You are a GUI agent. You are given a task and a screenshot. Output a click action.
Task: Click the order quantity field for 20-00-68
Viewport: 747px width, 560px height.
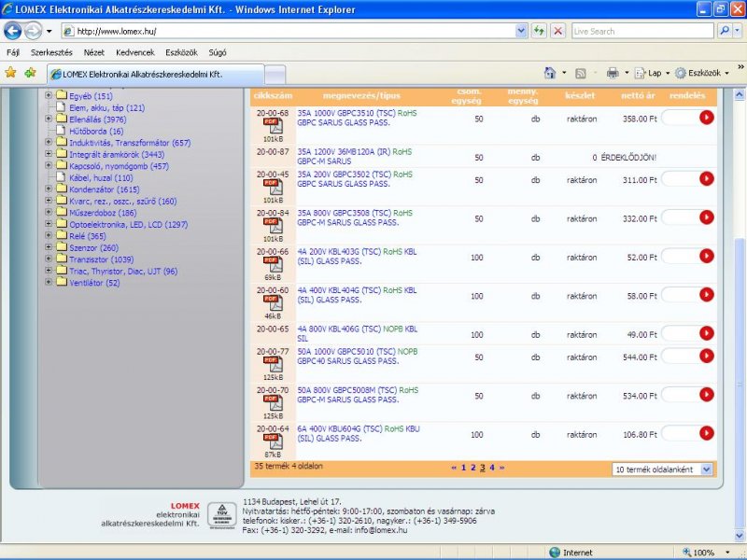(681, 118)
